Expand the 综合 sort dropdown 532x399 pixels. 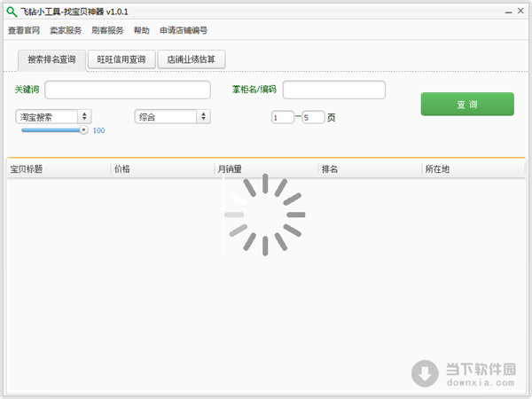pos(172,117)
